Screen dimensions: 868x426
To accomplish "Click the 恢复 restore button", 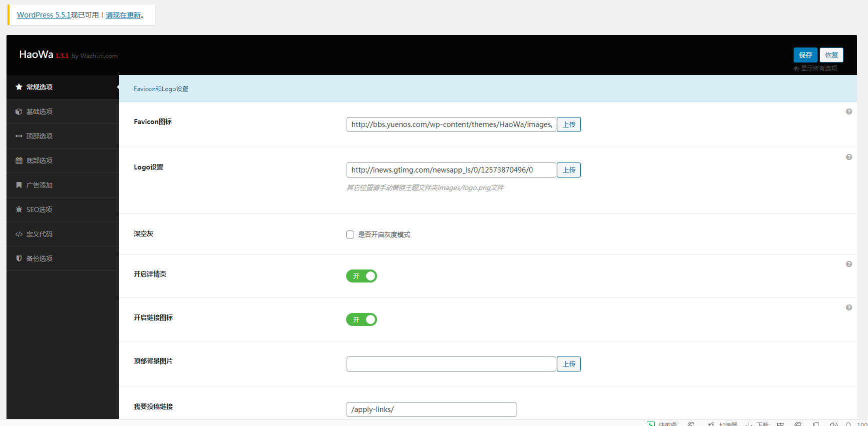I will 832,55.
